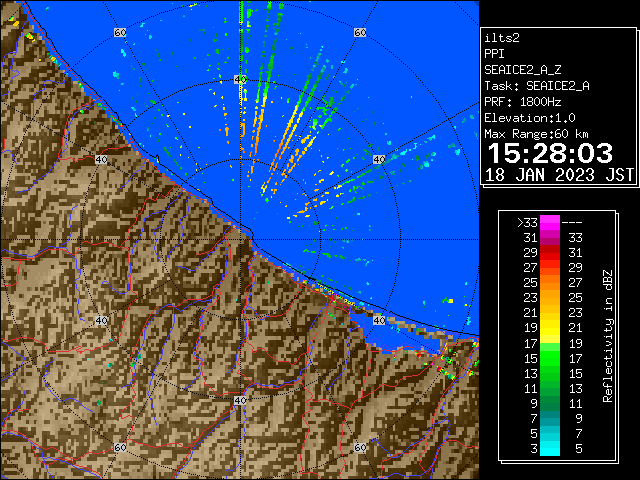Image resolution: width=640 pixels, height=480 pixels.
Task: Click the '60' range ring label at top-left
Action: (x=120, y=33)
